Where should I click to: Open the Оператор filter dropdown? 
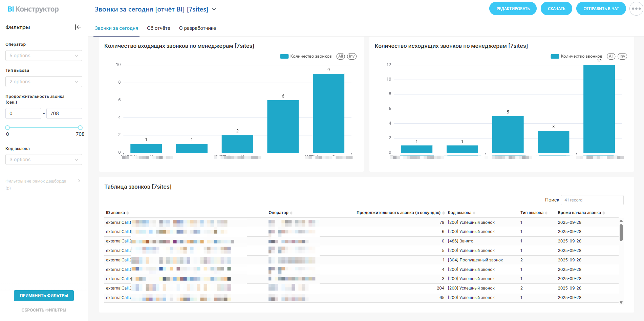point(44,56)
